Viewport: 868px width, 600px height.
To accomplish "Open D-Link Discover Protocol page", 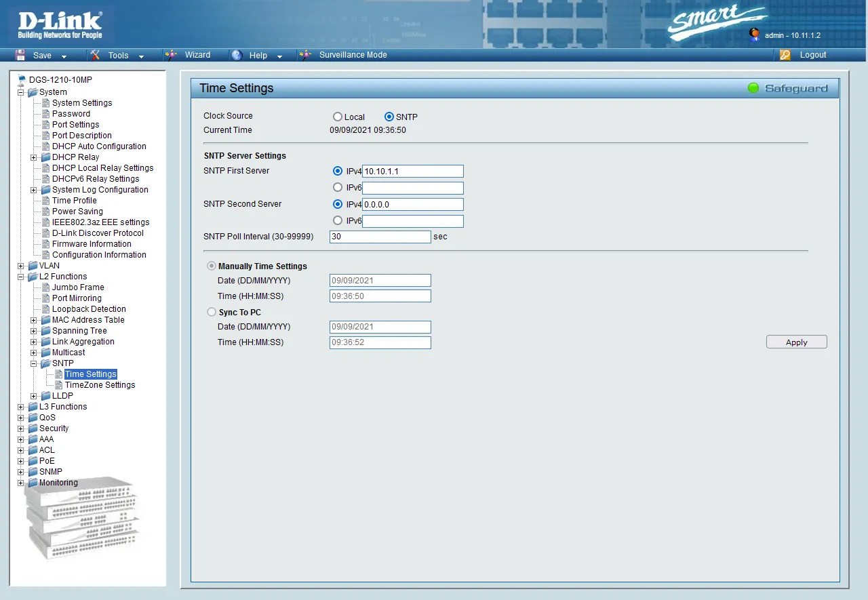I will tap(98, 233).
